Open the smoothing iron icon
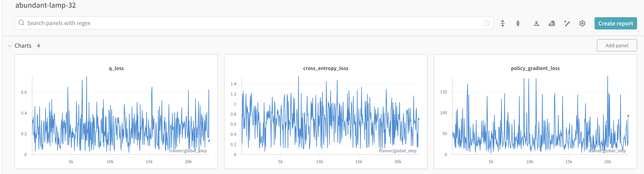The height and width of the screenshot is (174, 644). (x=551, y=24)
